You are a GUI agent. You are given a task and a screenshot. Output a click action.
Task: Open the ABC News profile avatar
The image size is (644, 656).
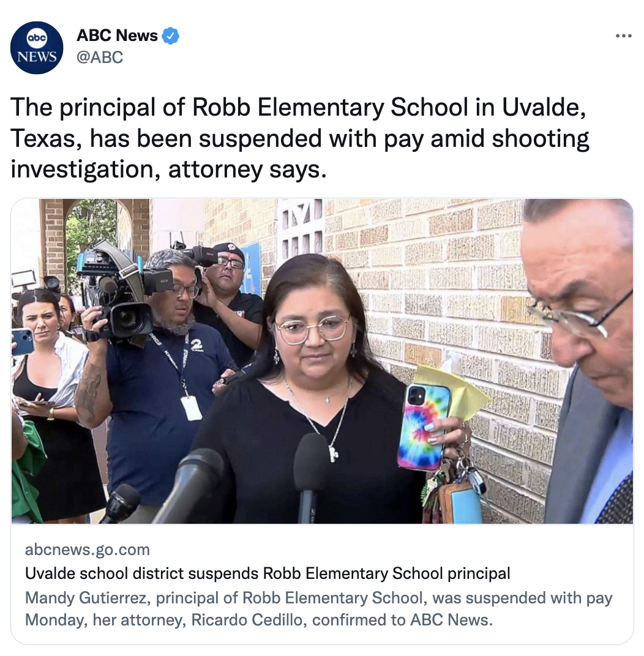click(37, 48)
